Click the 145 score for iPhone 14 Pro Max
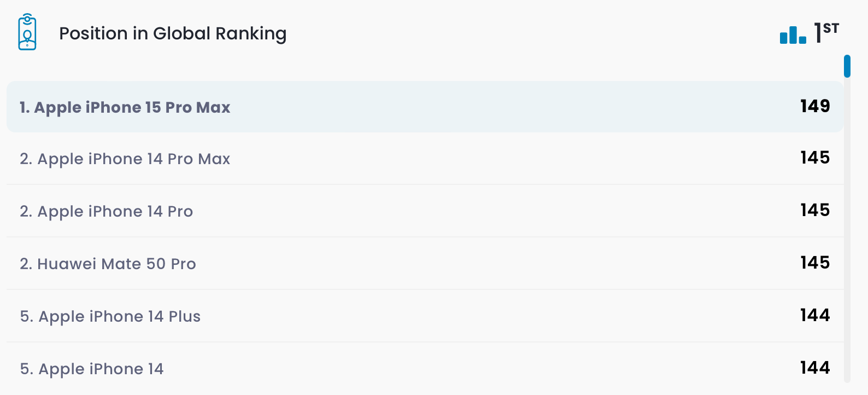868x395 pixels. [814, 158]
